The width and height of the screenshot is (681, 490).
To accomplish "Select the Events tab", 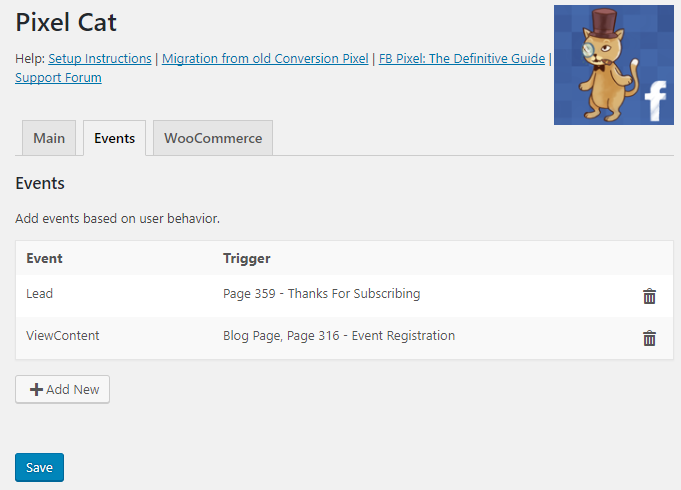I will coord(115,138).
